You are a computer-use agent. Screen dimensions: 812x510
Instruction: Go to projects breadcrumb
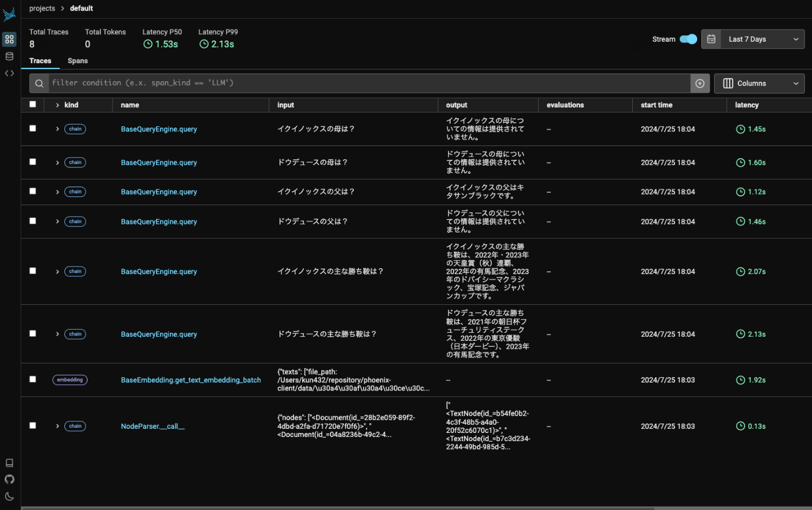click(x=42, y=8)
